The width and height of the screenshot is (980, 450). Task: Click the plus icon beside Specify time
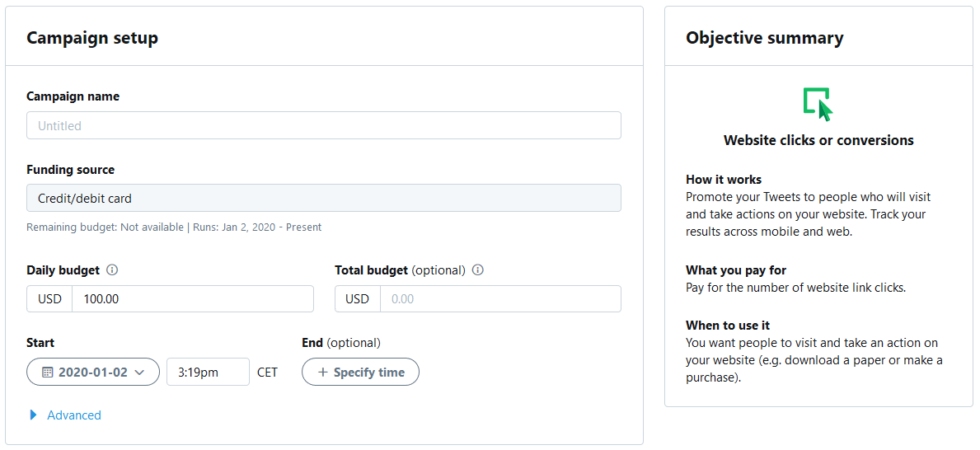pos(323,373)
